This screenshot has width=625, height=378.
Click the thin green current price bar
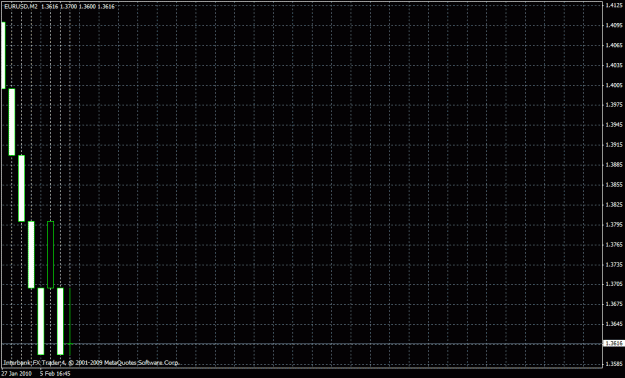tap(70, 321)
